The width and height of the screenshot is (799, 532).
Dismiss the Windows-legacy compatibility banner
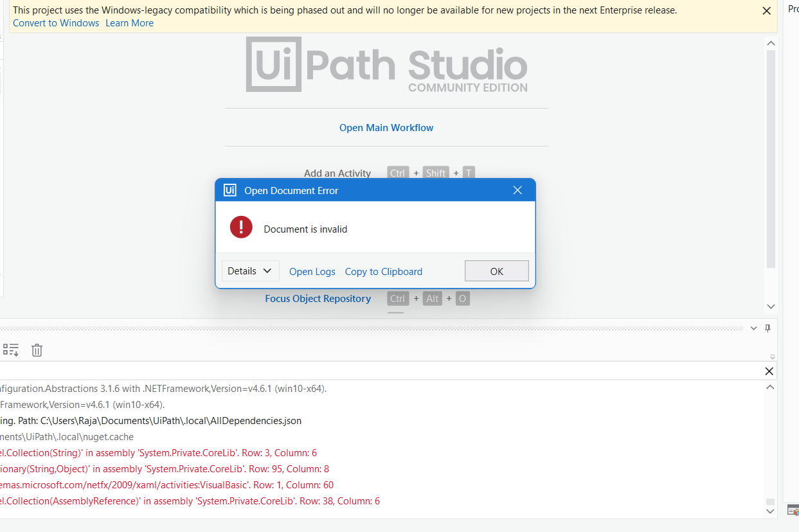click(766, 11)
